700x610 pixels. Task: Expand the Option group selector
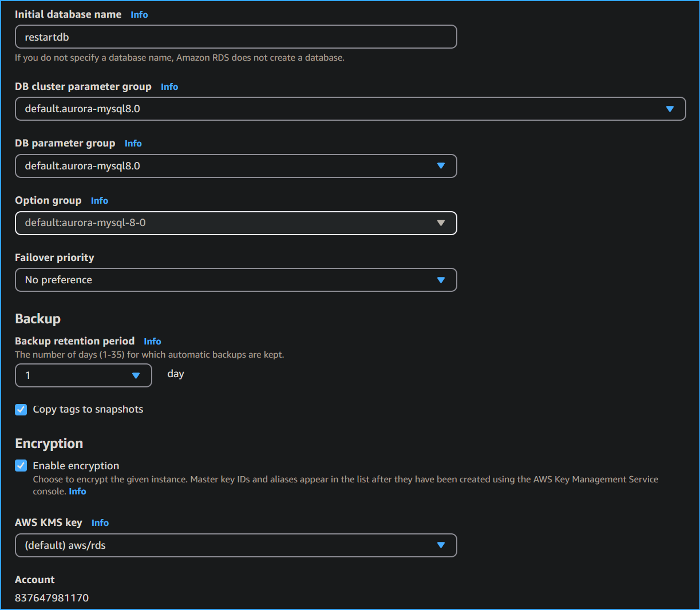tap(236, 223)
